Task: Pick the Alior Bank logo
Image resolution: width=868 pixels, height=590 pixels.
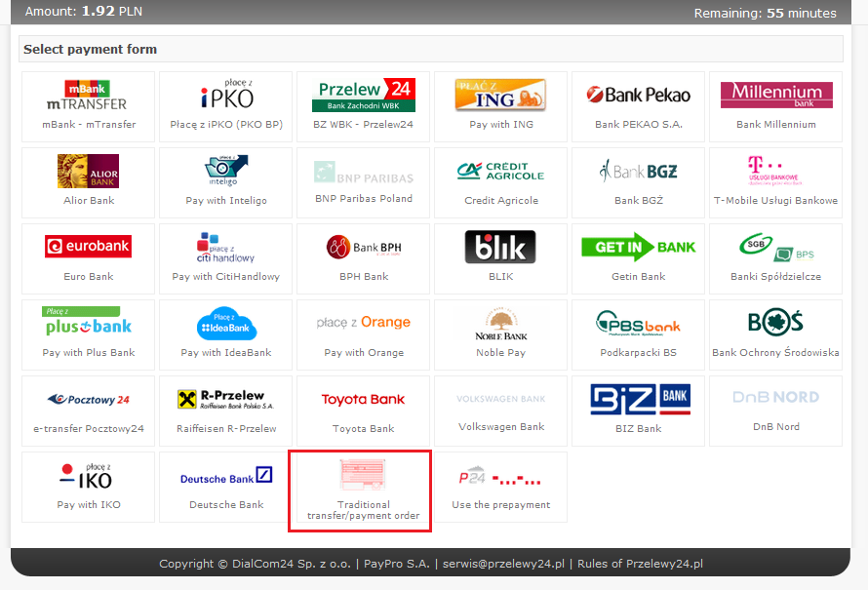Action: coord(88,171)
